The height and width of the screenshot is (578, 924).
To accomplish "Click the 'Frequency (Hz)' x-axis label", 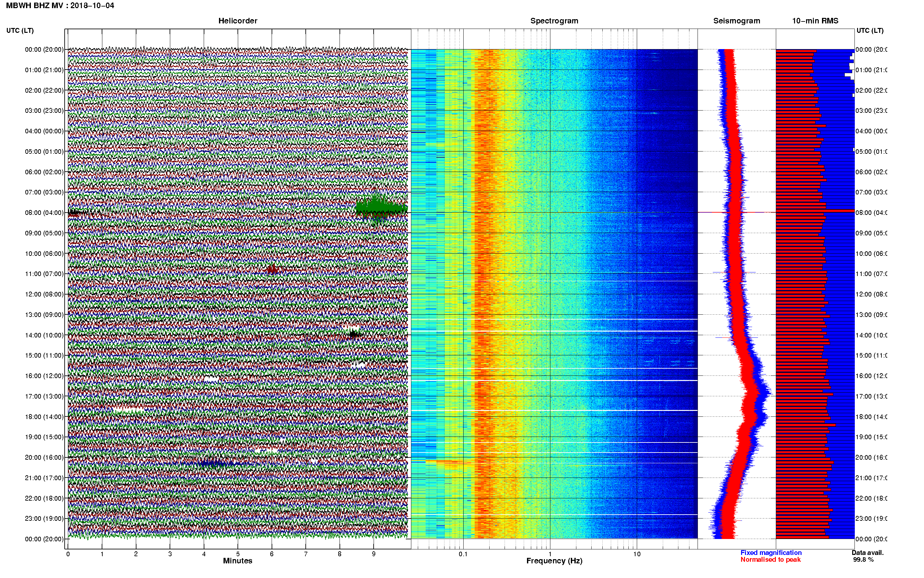I will click(x=554, y=561).
